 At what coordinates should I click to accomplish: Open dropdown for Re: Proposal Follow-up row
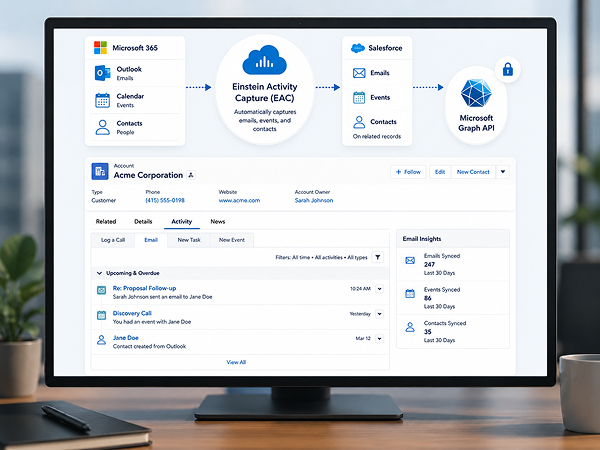[379, 289]
